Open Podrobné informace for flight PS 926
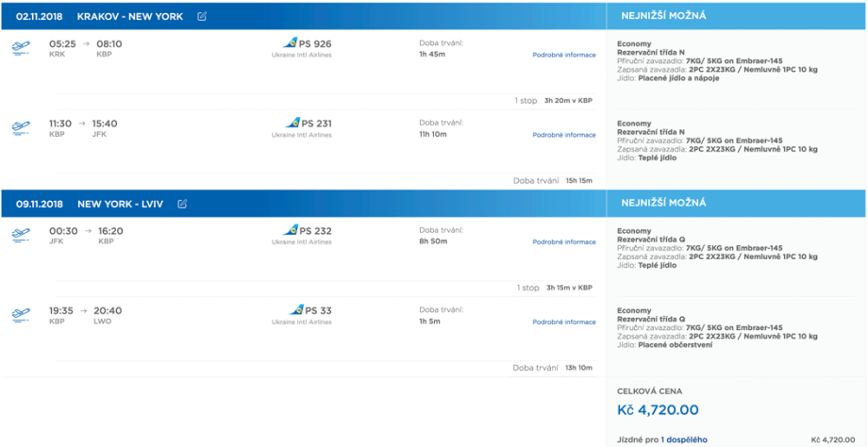868x447 pixels. click(x=563, y=55)
